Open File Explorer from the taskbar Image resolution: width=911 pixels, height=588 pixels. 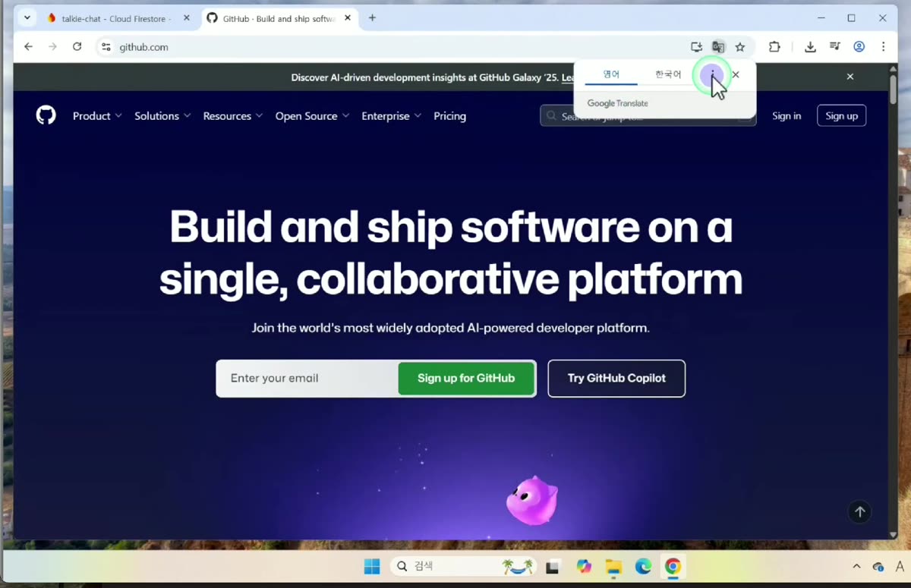click(613, 567)
